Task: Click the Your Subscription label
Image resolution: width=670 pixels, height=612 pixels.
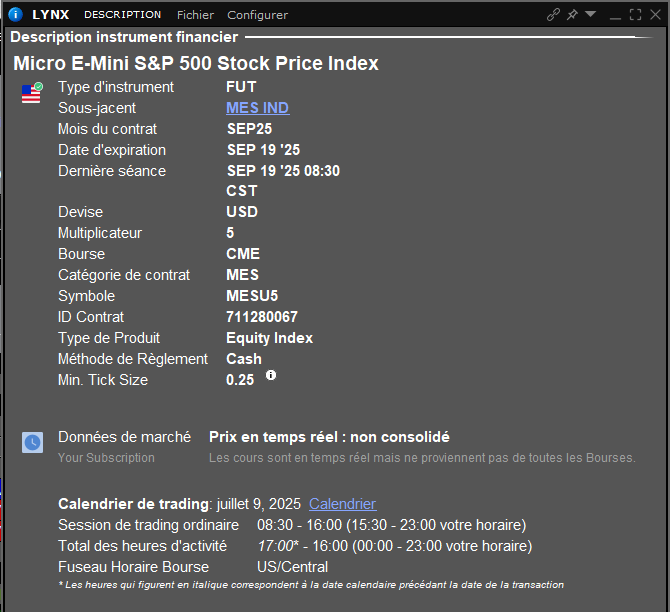Action: coord(106,458)
